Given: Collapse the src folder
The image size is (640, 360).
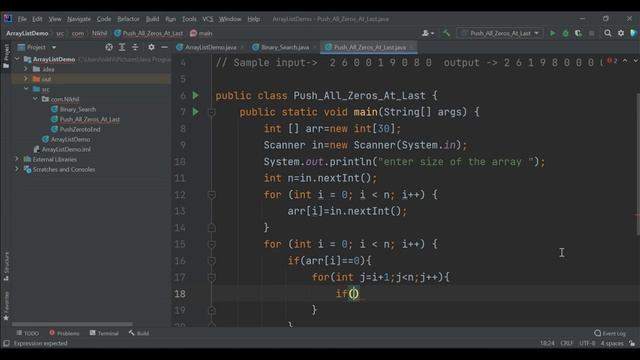Looking at the screenshot, I should [26, 89].
